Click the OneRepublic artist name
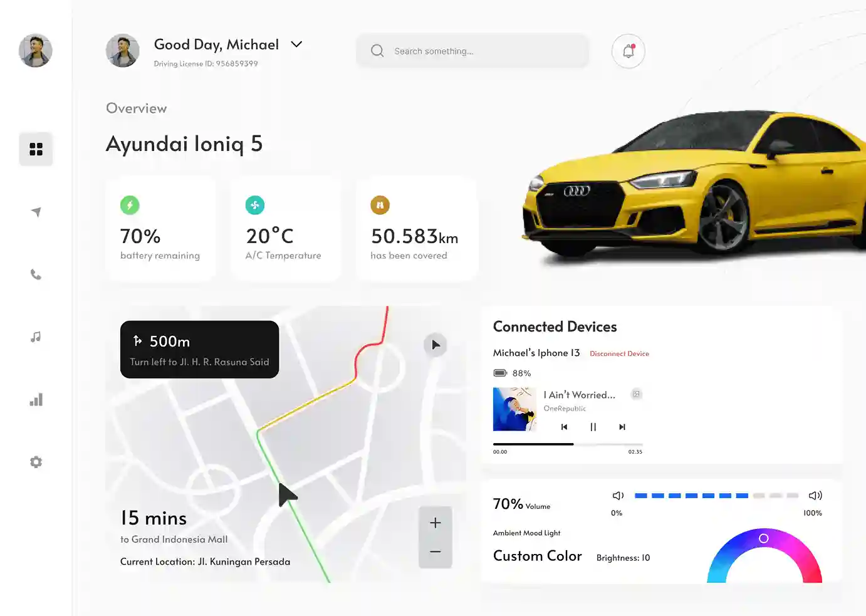 click(565, 409)
